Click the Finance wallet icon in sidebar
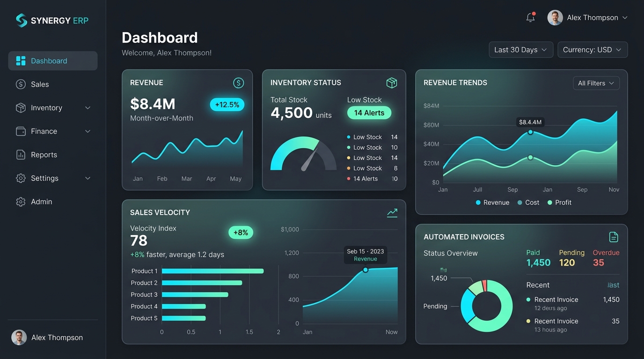 coord(21,131)
